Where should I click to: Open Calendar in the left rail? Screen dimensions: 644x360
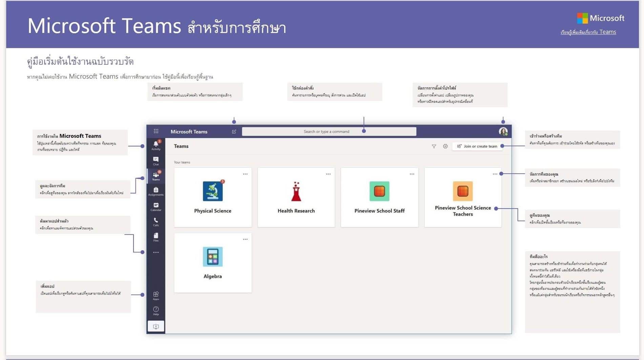tap(156, 207)
